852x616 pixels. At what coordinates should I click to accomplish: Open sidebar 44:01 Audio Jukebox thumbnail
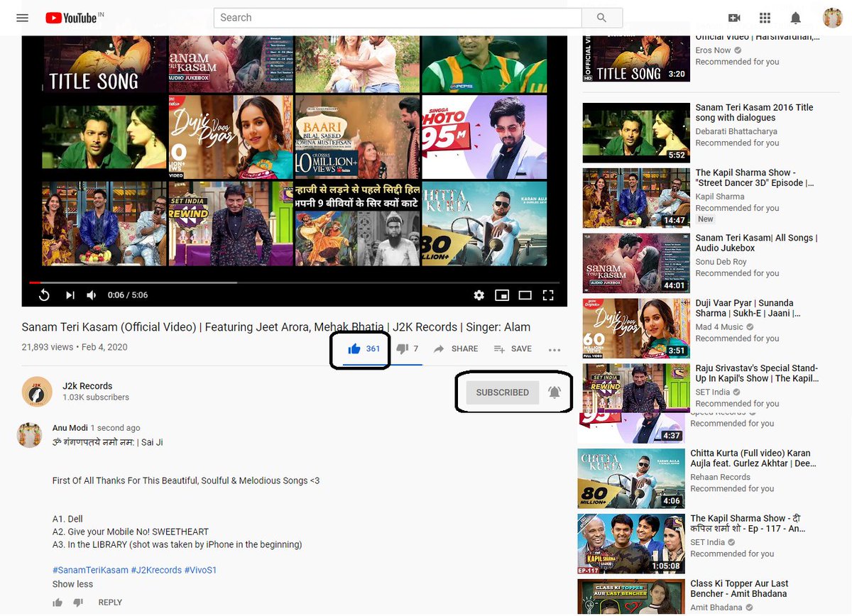[636, 263]
